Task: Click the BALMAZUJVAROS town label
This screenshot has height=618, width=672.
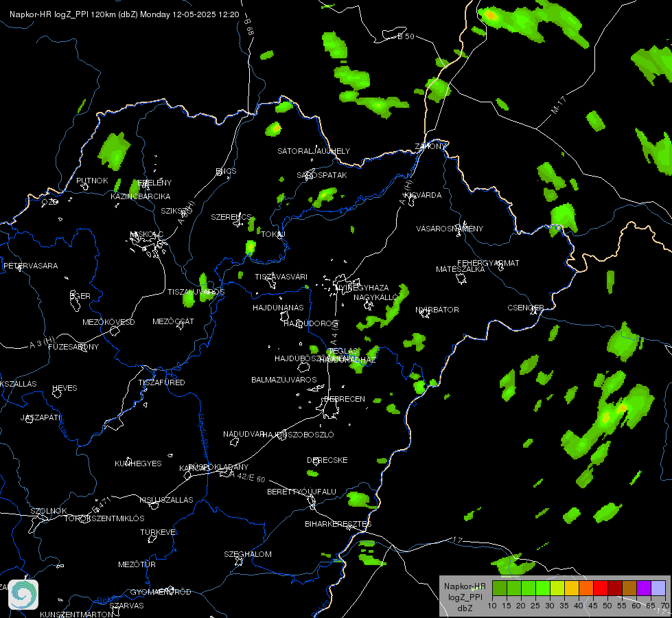Action: (284, 380)
